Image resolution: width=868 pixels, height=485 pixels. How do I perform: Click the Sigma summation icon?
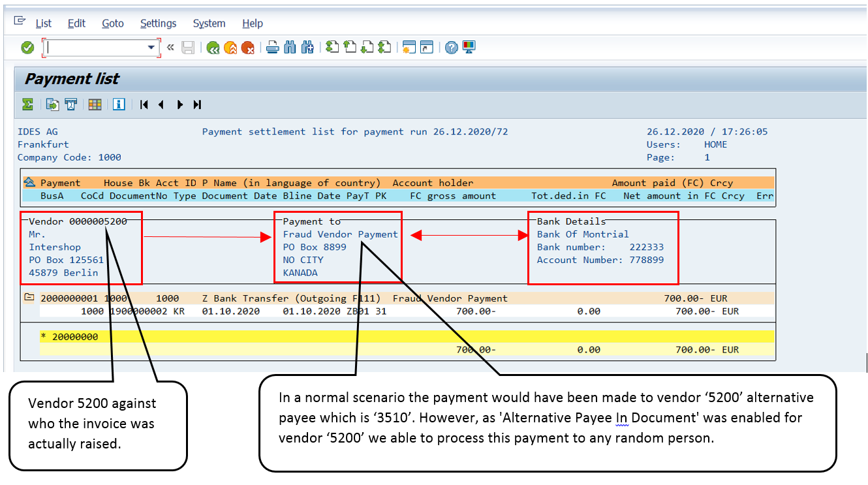27,104
